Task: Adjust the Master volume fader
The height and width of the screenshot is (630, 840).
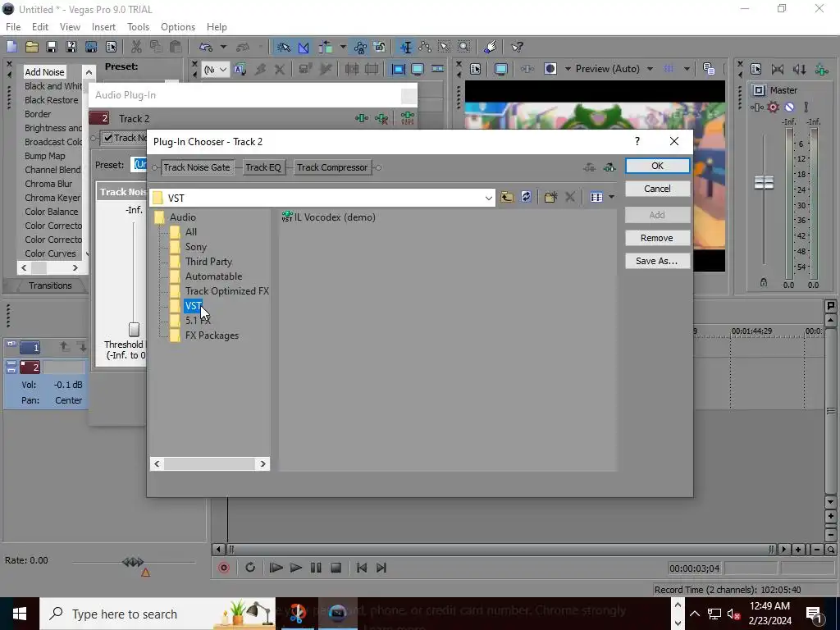Action: point(764,182)
